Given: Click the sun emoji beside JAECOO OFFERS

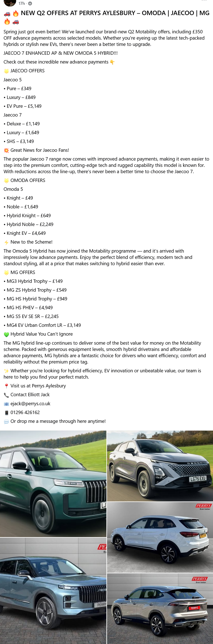Looking at the screenshot, I should pyautogui.click(x=6, y=71).
